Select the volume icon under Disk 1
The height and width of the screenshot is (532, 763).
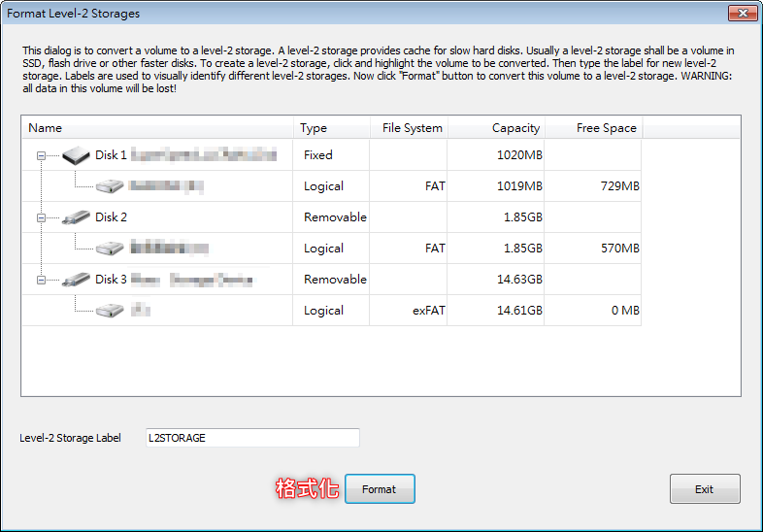(x=110, y=186)
